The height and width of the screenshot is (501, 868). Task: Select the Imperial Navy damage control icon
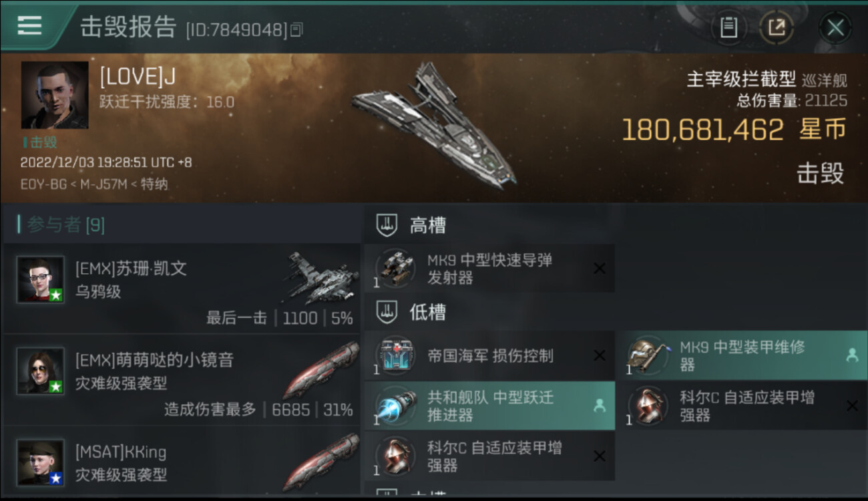pos(396,355)
